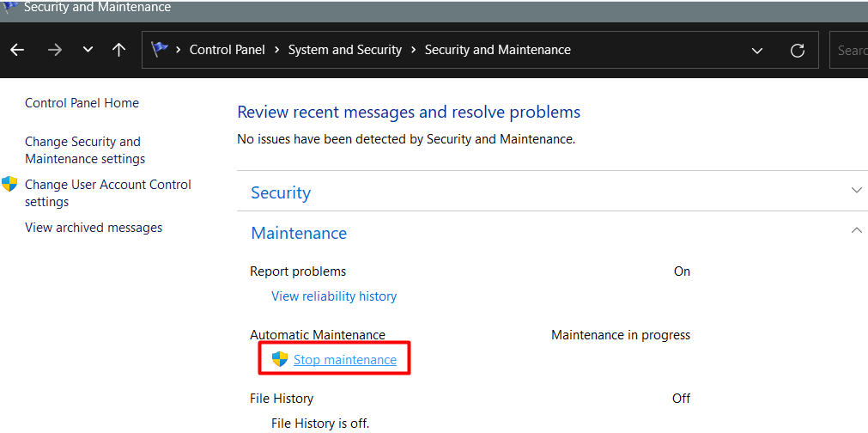Image resolution: width=868 pixels, height=433 pixels.
Task: Click Security and Maintenance window title
Action: click(x=97, y=7)
